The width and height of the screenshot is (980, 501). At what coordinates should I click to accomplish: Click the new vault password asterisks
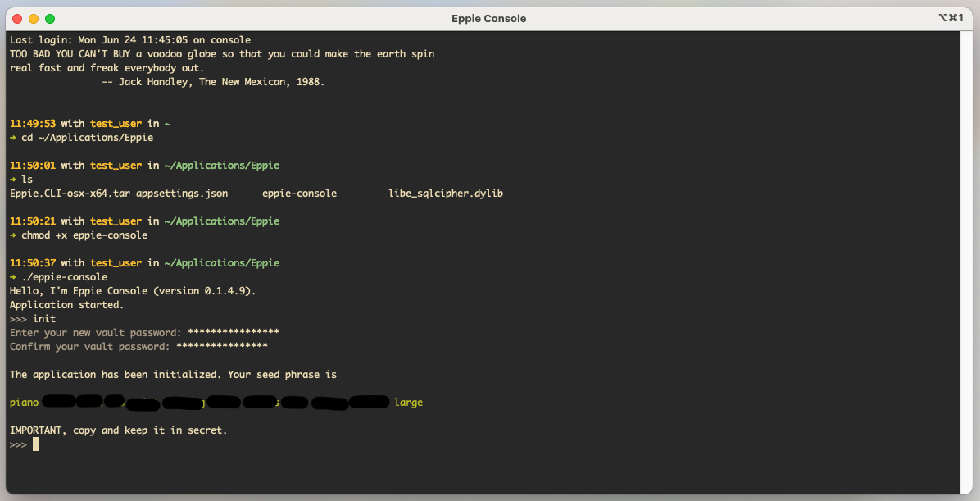234,333
